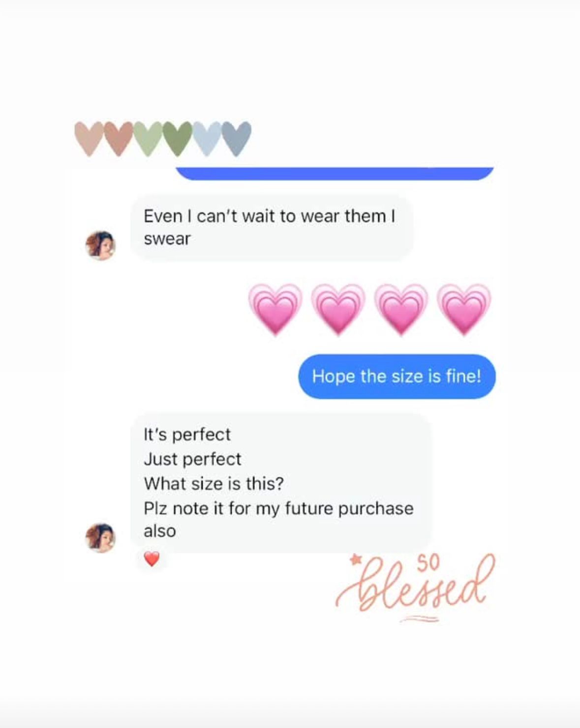Click the terracotta pink heart sticker
The width and height of the screenshot is (580, 728).
[x=118, y=139]
